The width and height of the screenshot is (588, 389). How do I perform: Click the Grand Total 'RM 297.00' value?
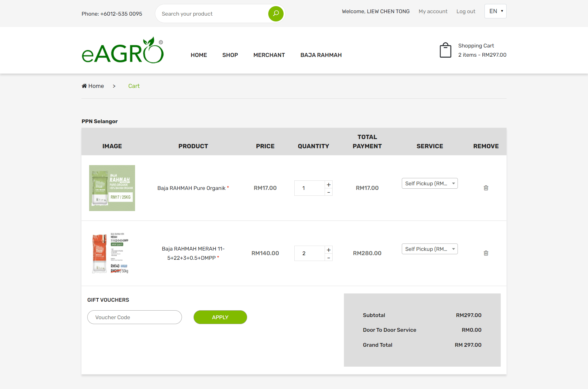[468, 345]
